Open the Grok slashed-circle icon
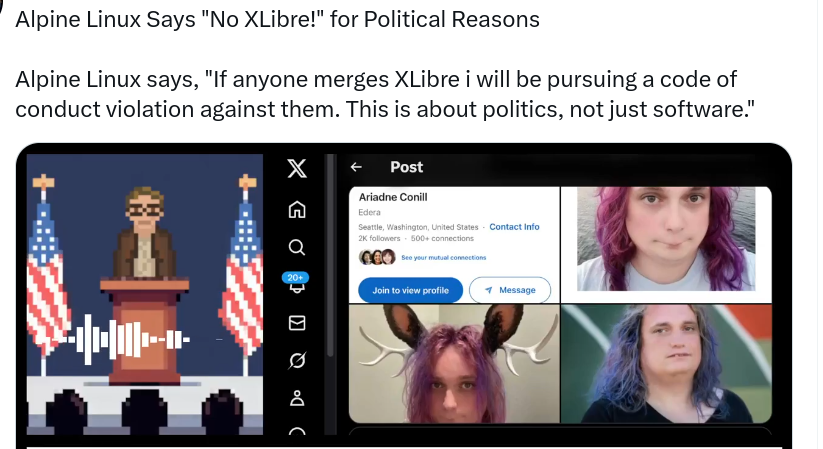 (297, 360)
